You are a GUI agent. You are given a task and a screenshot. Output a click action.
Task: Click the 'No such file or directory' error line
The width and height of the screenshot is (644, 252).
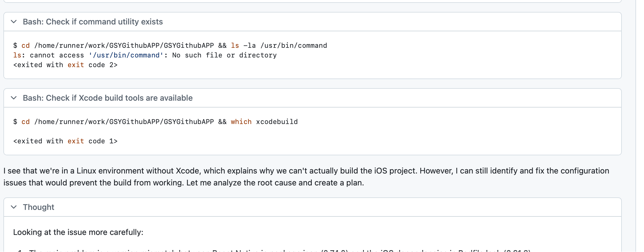(145, 55)
